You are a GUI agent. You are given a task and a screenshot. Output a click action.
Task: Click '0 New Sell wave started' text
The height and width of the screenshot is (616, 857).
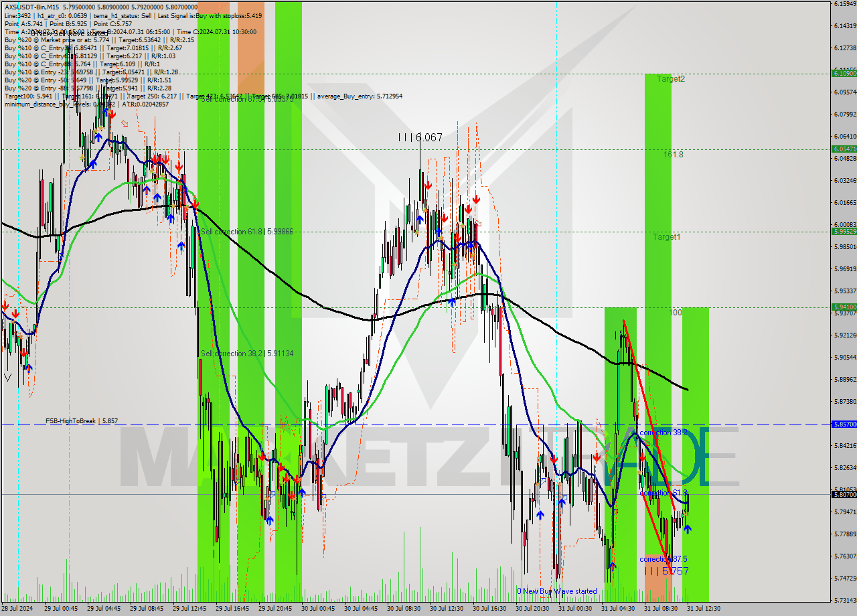[69, 33]
